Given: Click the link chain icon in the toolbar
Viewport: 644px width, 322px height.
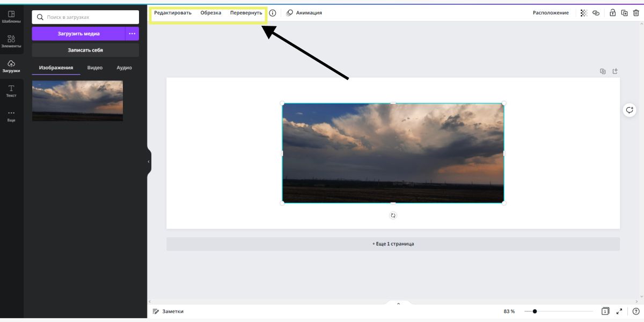Looking at the screenshot, I should (596, 13).
